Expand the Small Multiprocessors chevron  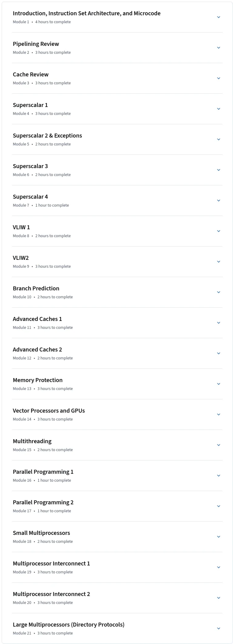pos(219,537)
